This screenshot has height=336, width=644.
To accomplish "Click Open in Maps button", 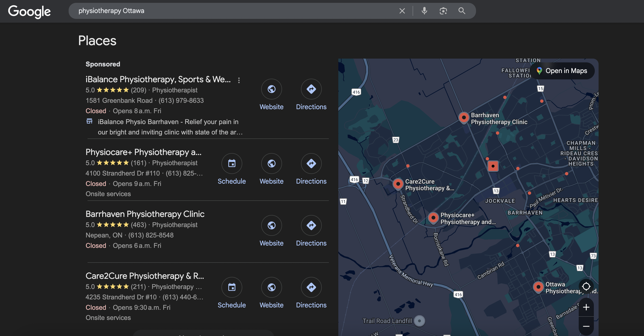I will 562,71.
